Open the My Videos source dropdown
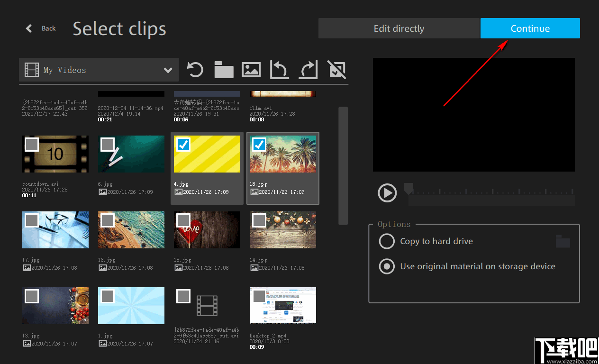 point(168,70)
